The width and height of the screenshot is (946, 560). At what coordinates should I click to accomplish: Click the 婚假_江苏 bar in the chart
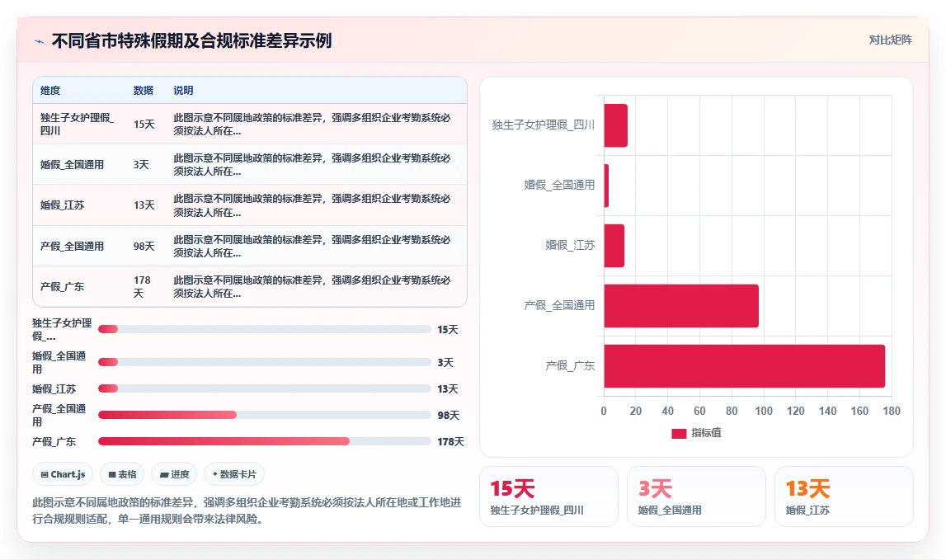tap(614, 246)
